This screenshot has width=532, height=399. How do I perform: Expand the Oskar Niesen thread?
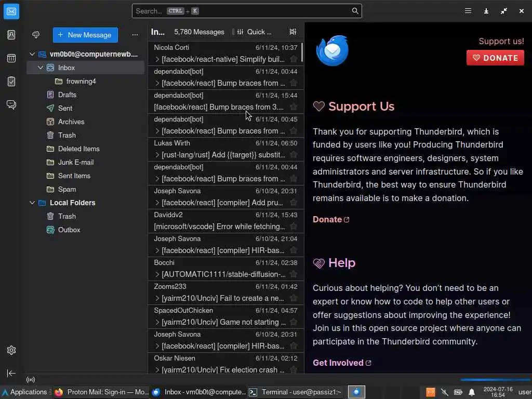click(x=157, y=370)
